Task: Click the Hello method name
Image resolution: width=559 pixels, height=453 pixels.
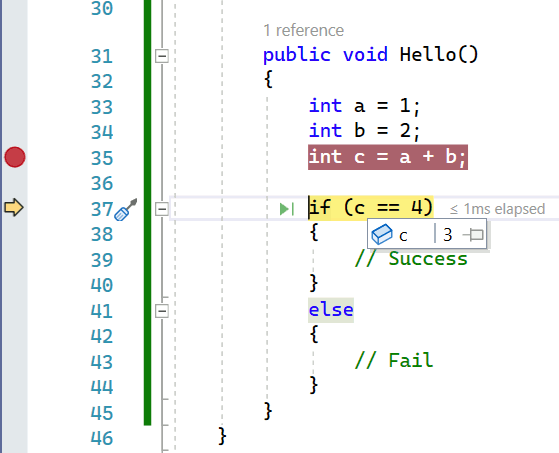Action: pos(427,55)
